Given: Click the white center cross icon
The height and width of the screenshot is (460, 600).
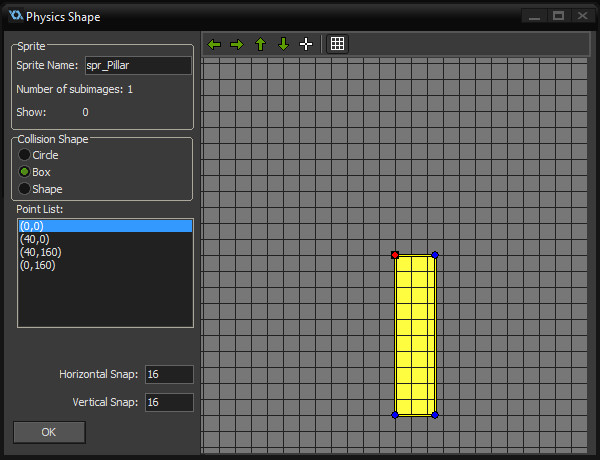Looking at the screenshot, I should (306, 44).
